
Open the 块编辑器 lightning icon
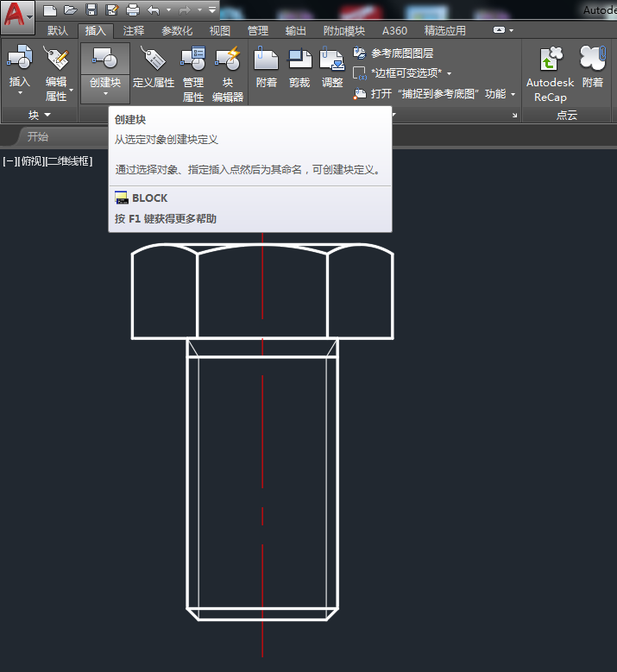tap(228, 58)
